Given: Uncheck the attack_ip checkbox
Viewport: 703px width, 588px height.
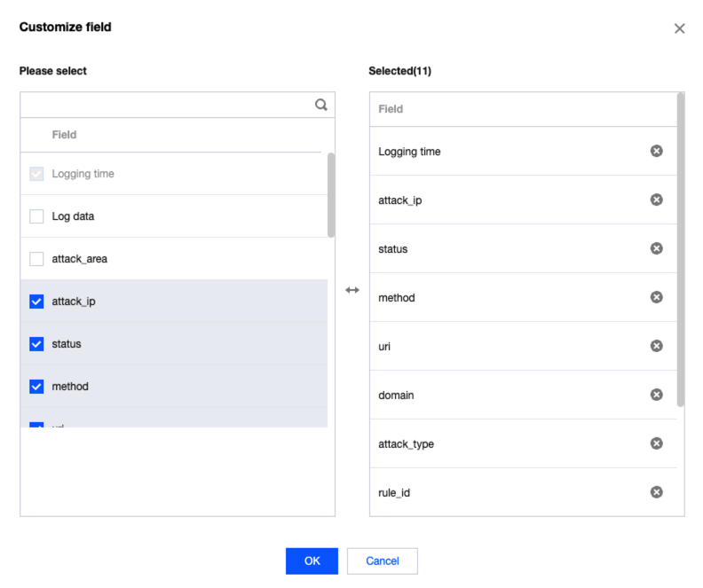Looking at the screenshot, I should 36,302.
